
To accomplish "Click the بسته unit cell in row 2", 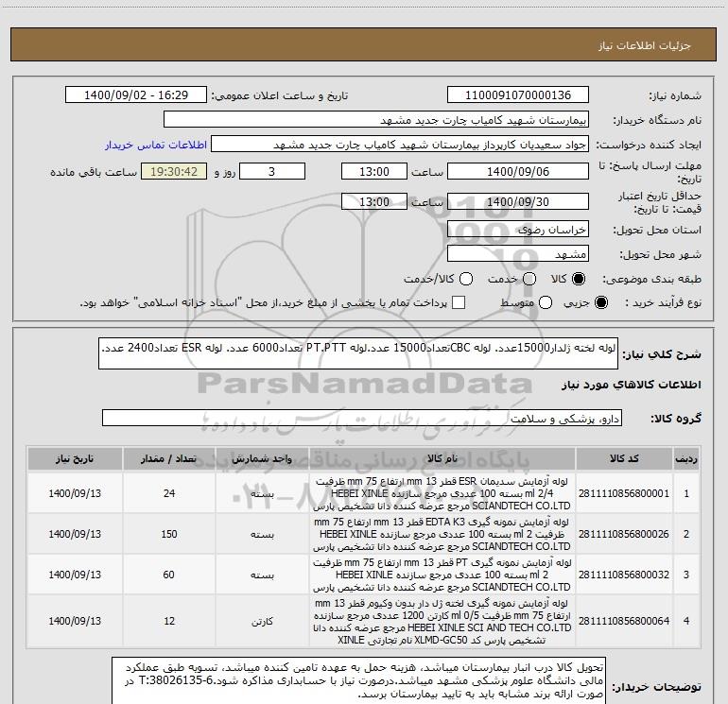I will 262,534.
